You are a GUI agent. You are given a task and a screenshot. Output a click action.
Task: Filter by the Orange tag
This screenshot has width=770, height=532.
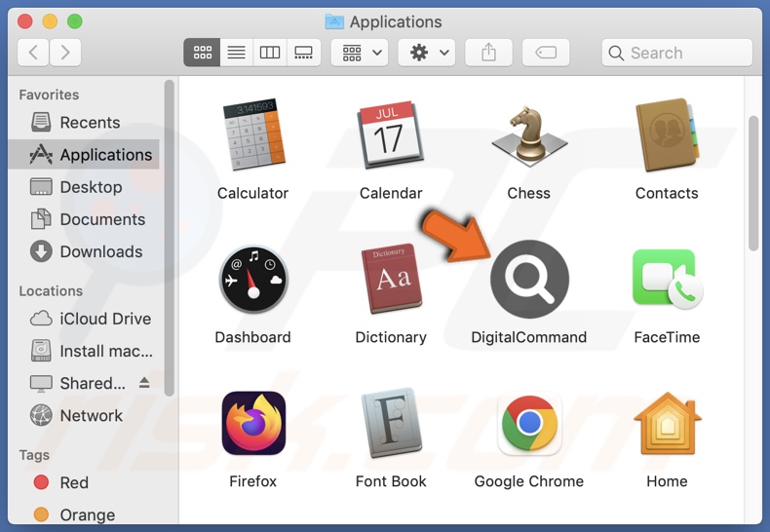84,514
